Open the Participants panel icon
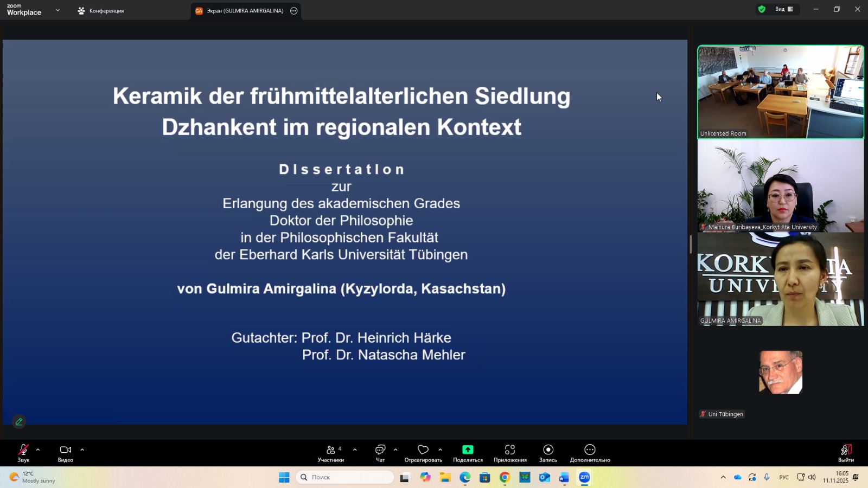Screen dimensions: 868x488 [330, 450]
